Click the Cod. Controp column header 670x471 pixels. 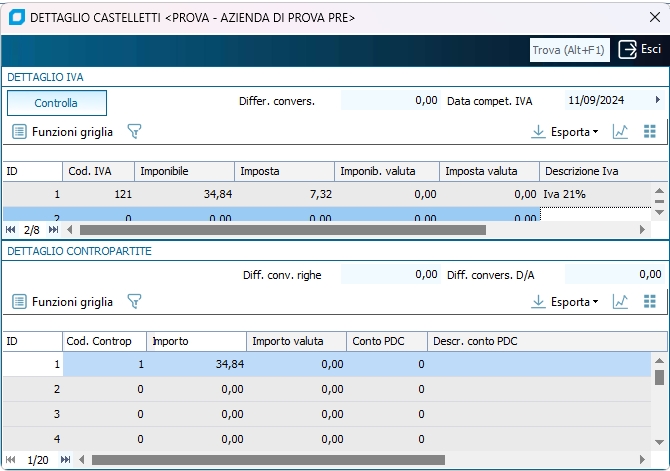(x=105, y=341)
